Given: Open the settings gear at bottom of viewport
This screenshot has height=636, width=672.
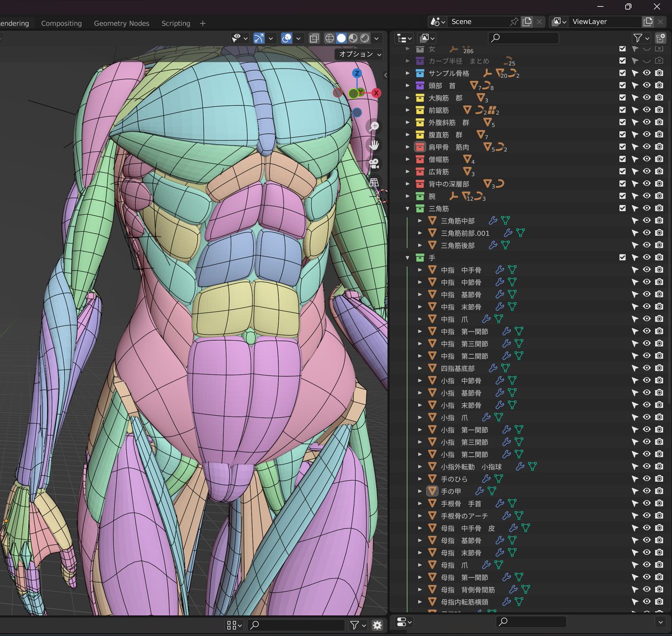Looking at the screenshot, I should click(x=377, y=625).
